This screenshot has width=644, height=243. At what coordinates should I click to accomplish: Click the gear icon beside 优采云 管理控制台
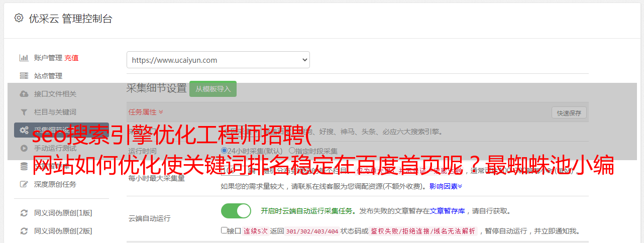pos(19,18)
